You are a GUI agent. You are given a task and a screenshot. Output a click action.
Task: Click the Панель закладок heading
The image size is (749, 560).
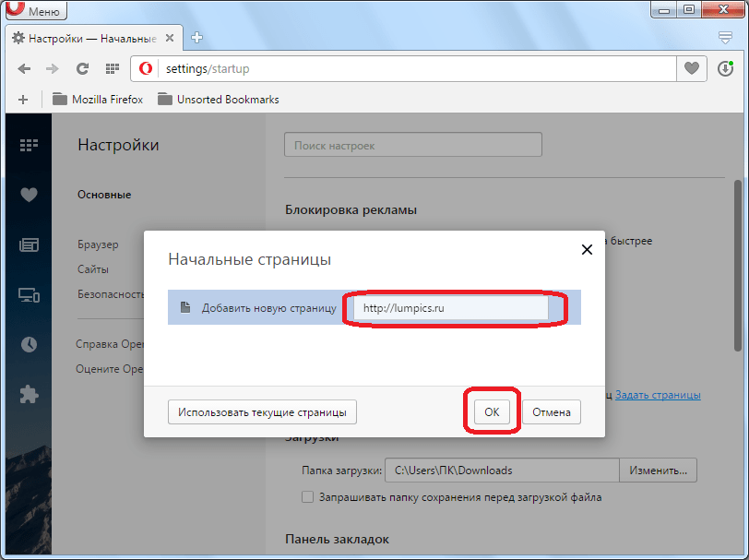point(337,539)
